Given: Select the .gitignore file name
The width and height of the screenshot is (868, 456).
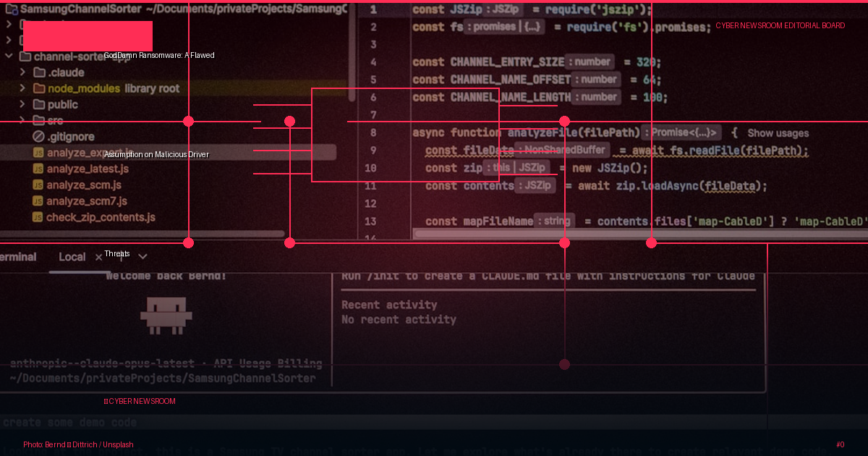Looking at the screenshot, I should pyautogui.click(x=71, y=136).
